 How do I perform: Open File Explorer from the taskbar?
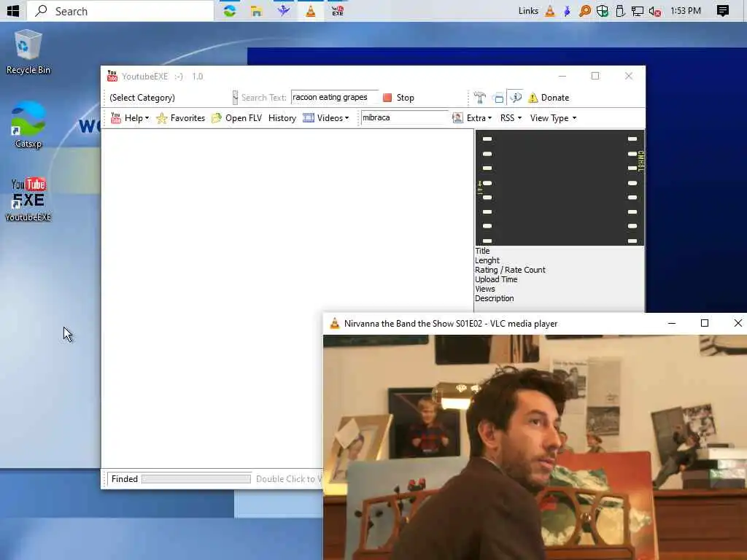pyautogui.click(x=256, y=10)
